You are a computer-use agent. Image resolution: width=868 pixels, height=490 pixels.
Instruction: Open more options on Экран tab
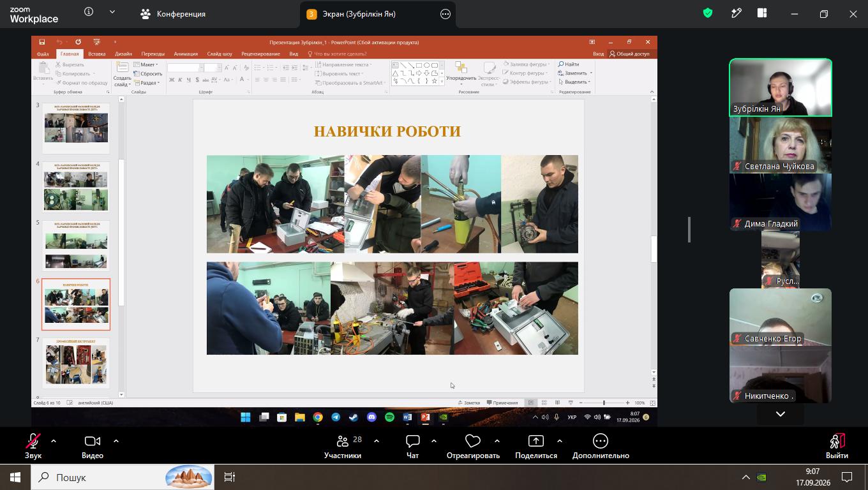tap(445, 14)
